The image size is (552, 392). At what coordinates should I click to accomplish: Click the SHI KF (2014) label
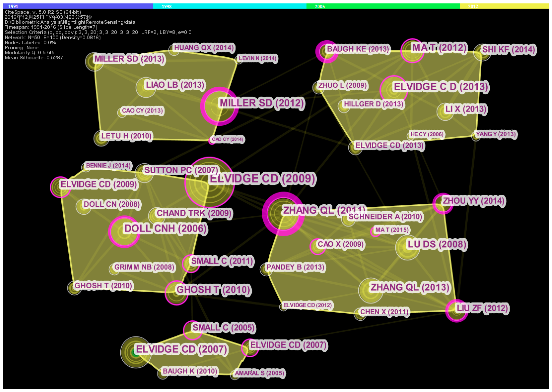pyautogui.click(x=509, y=50)
